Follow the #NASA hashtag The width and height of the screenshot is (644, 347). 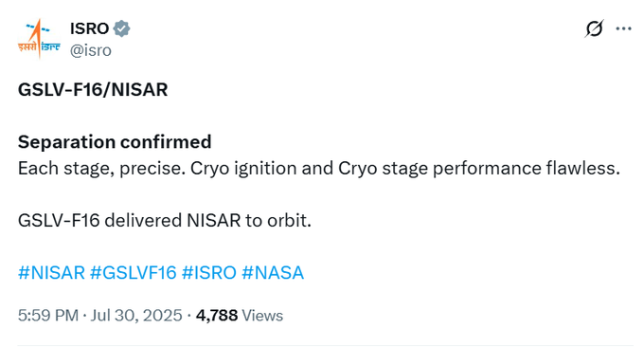(x=273, y=273)
